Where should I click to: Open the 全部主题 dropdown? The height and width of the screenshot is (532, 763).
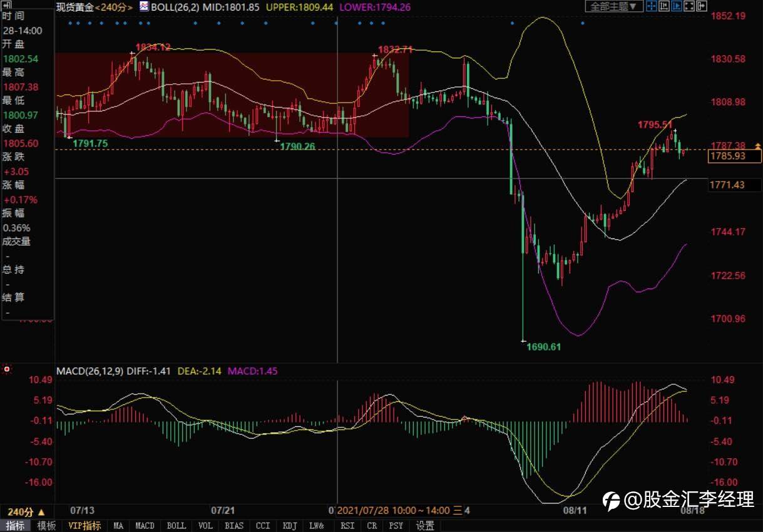pyautogui.click(x=614, y=6)
